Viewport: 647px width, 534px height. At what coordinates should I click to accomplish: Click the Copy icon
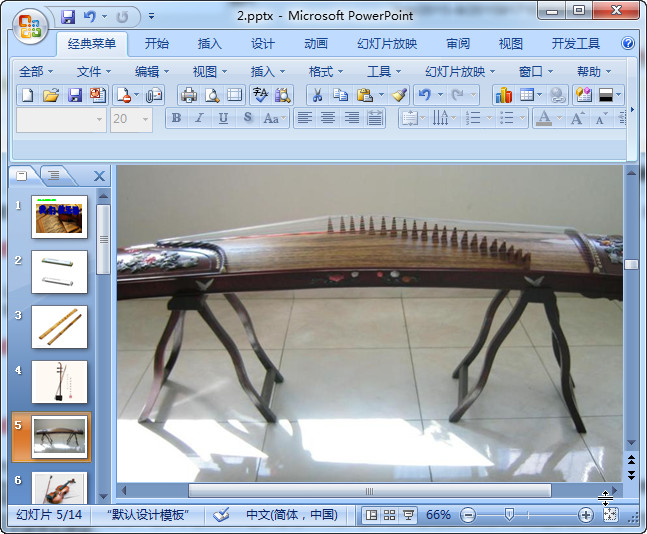[341, 96]
